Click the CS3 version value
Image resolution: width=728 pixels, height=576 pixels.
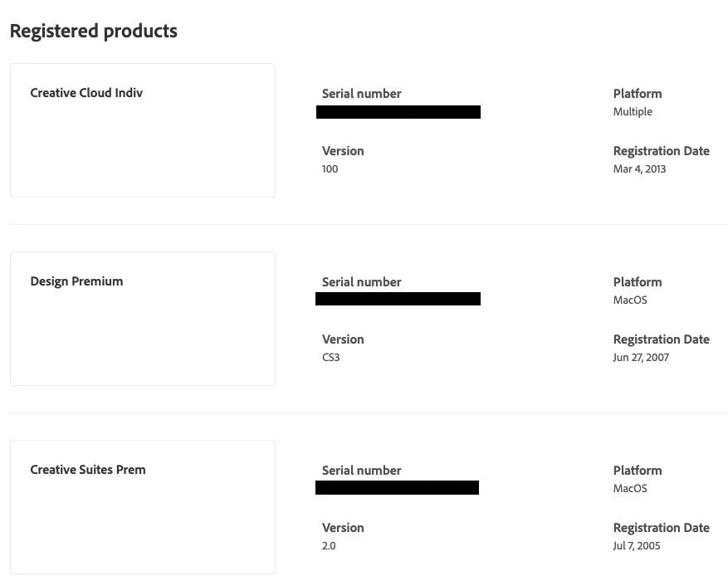331,358
